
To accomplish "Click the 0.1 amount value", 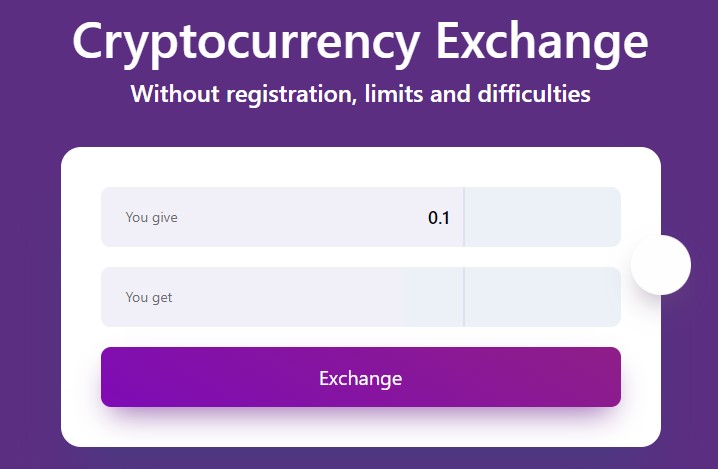I will coord(439,218).
